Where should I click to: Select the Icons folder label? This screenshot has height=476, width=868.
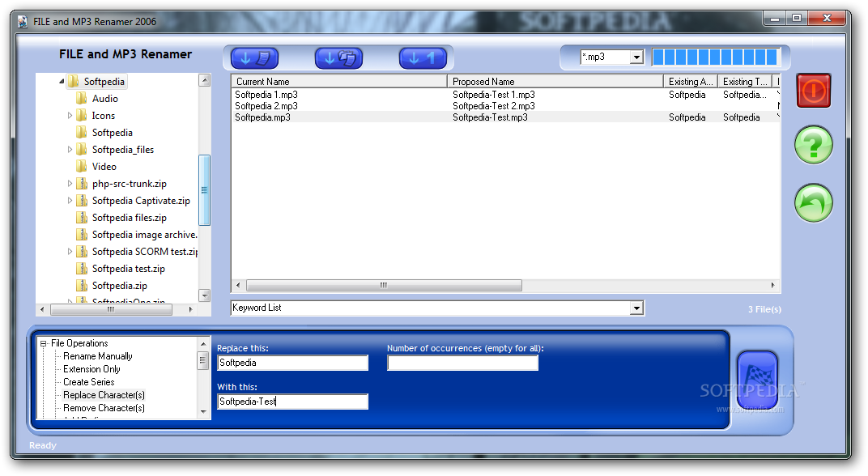pos(104,116)
